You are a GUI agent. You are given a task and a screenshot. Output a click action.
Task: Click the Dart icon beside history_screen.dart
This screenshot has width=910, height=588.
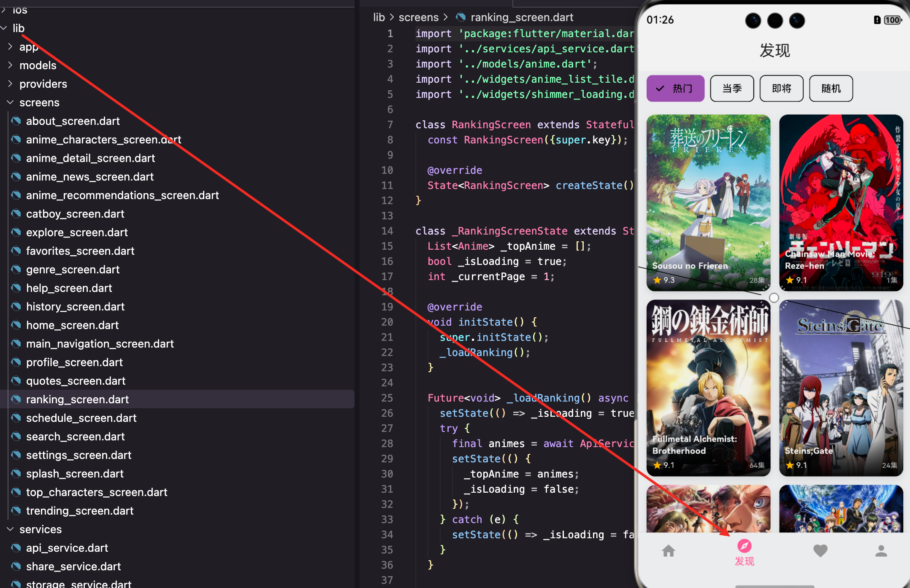point(16,307)
